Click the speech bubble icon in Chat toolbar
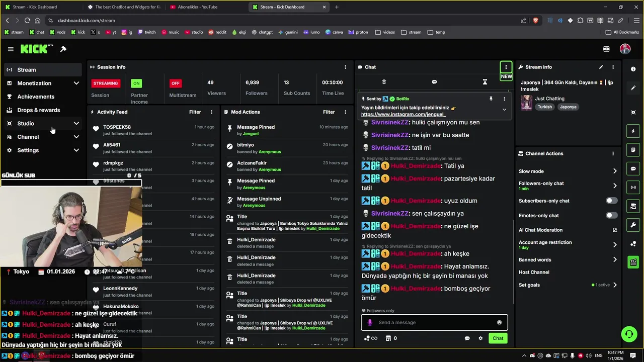 click(434, 82)
